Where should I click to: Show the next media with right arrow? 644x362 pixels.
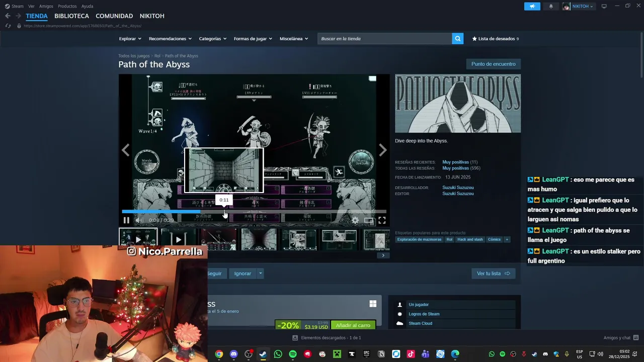(x=383, y=150)
